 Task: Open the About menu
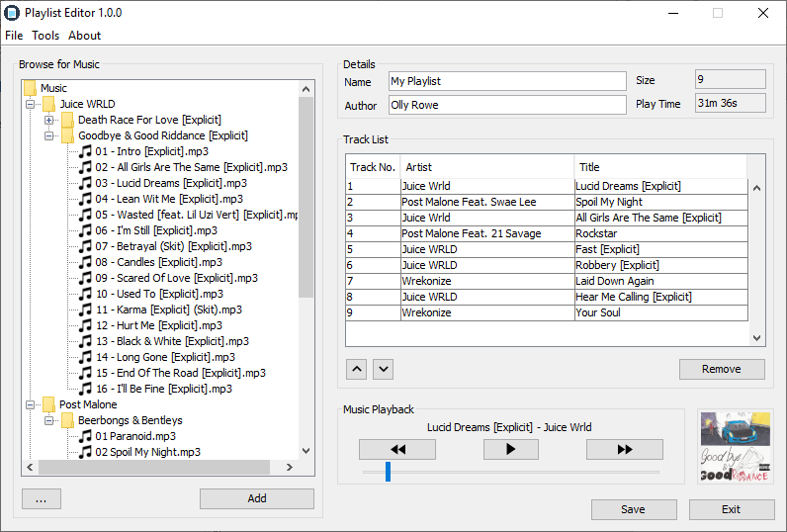pyautogui.click(x=84, y=36)
